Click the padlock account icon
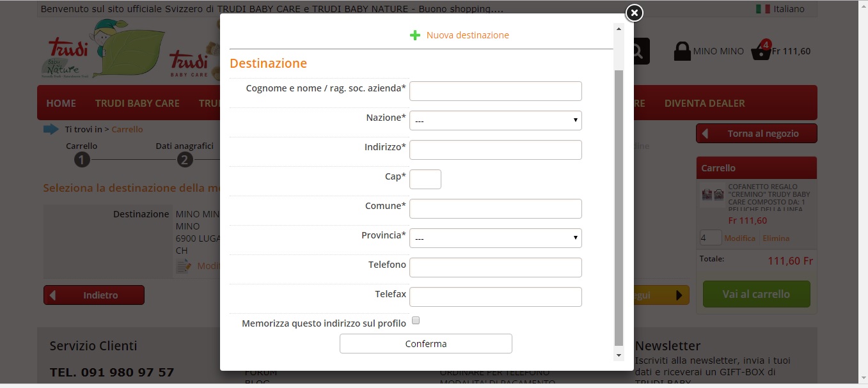This screenshot has height=388, width=868. (683, 51)
